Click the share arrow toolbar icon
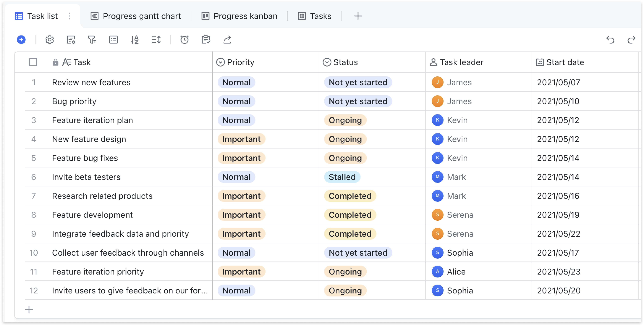The width and height of the screenshot is (644, 326). tap(227, 39)
